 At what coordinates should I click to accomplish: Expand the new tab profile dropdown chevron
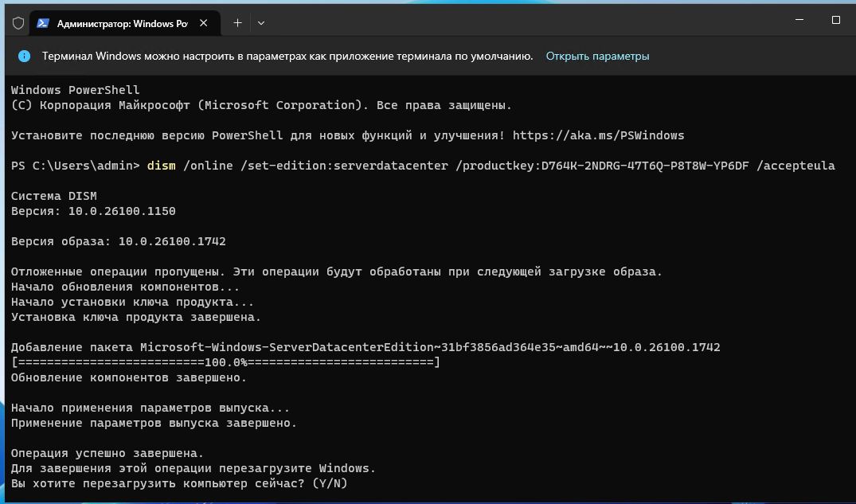click(x=261, y=23)
